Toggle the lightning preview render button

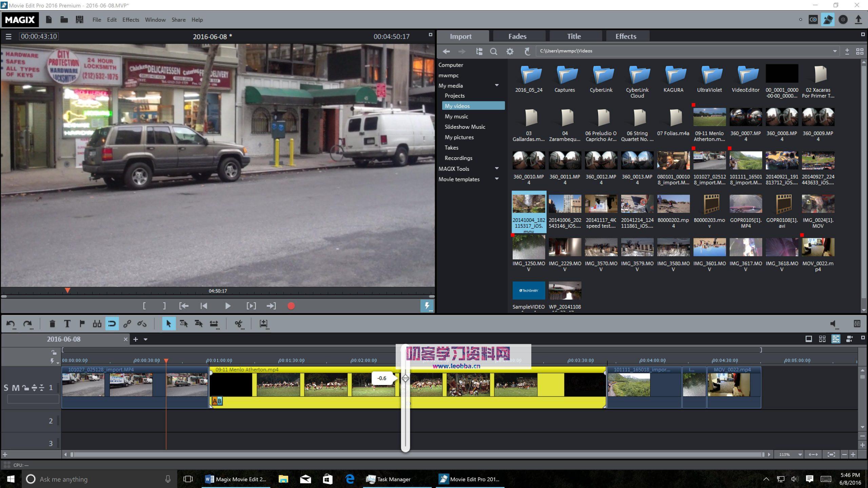[427, 306]
